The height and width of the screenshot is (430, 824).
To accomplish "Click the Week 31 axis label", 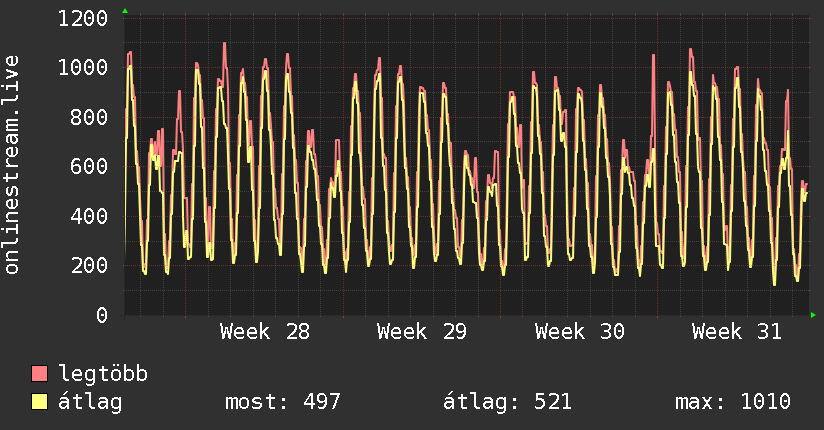I will tap(737, 332).
